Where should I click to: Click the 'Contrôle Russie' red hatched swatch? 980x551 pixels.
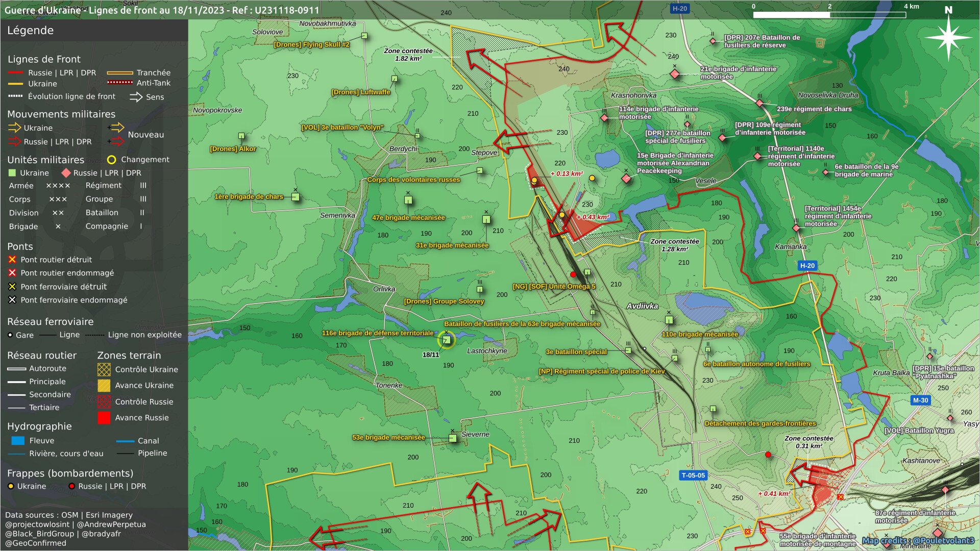click(104, 402)
